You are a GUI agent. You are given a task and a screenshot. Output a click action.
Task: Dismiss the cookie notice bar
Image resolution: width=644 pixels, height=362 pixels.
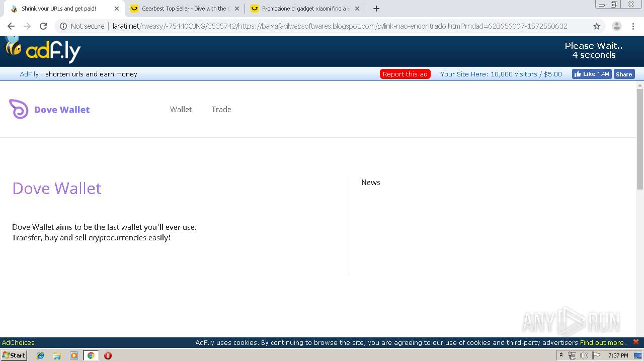coord(636,342)
